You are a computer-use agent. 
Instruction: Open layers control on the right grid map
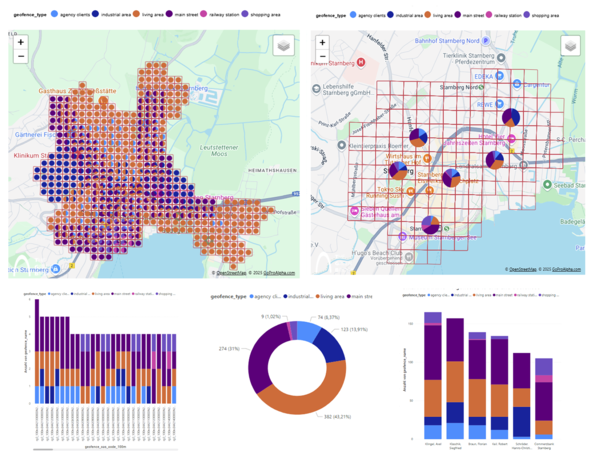click(571, 47)
